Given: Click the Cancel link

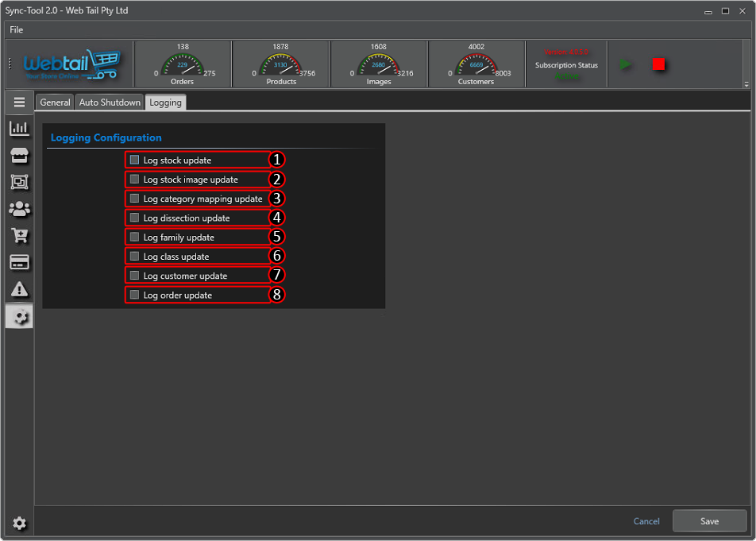Looking at the screenshot, I should pyautogui.click(x=646, y=521).
